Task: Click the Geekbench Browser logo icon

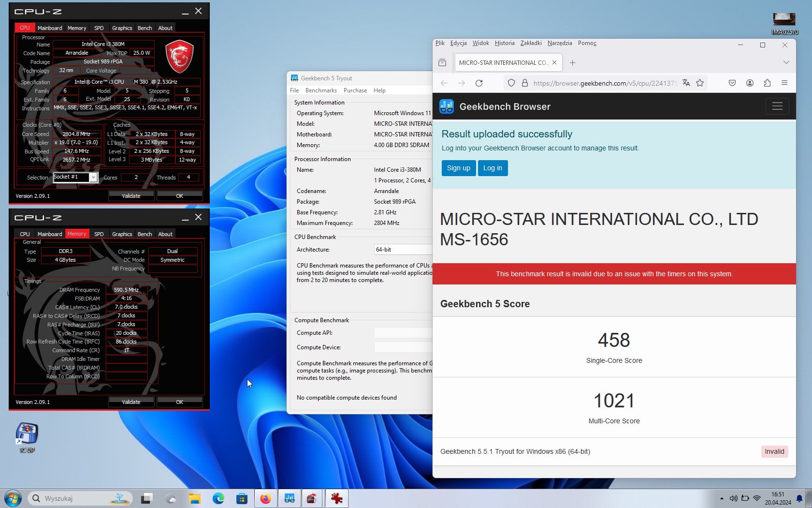Action: 447,106
